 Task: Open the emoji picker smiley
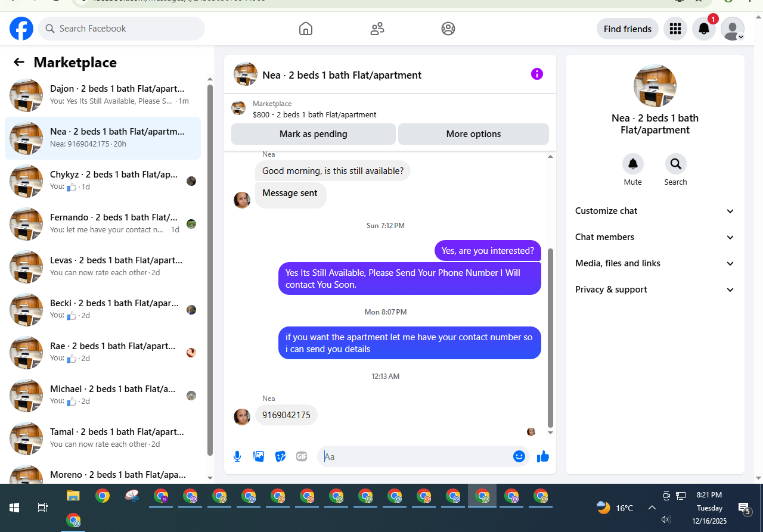pyautogui.click(x=519, y=456)
